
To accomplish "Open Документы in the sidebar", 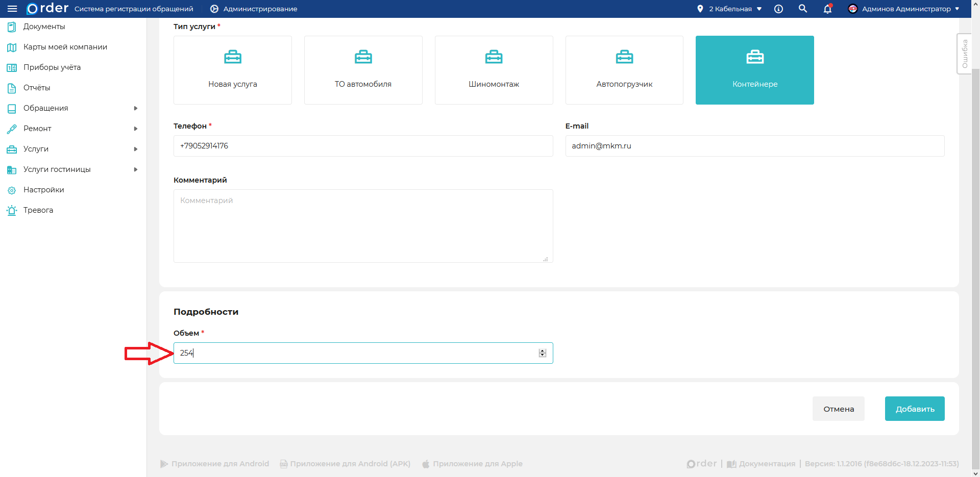I will point(44,27).
